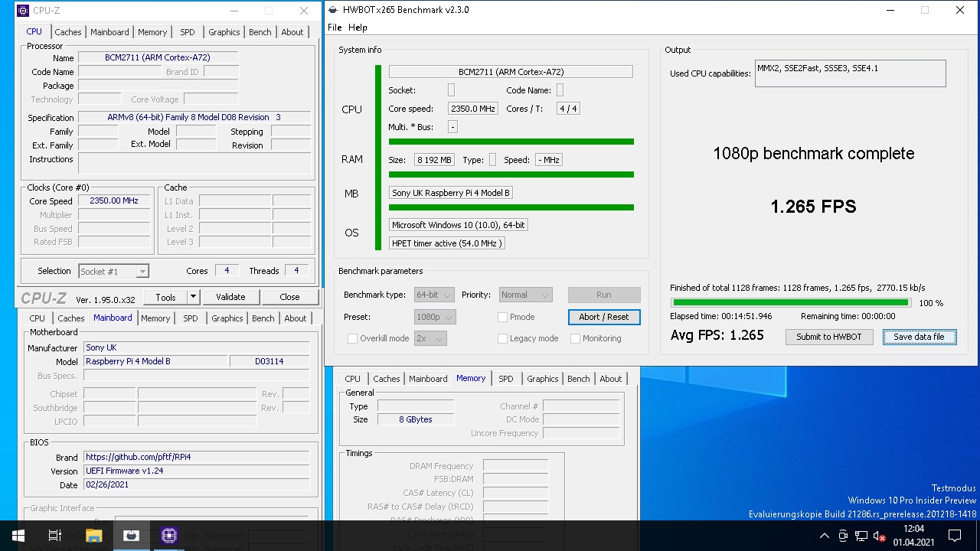Open the Help menu in HWBOT
980x551 pixels.
coord(358,28)
